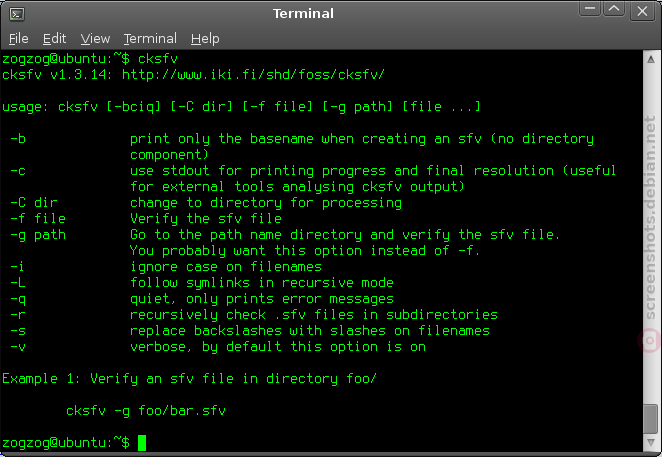
Task: Close the Terminal window
Action: 642,11
